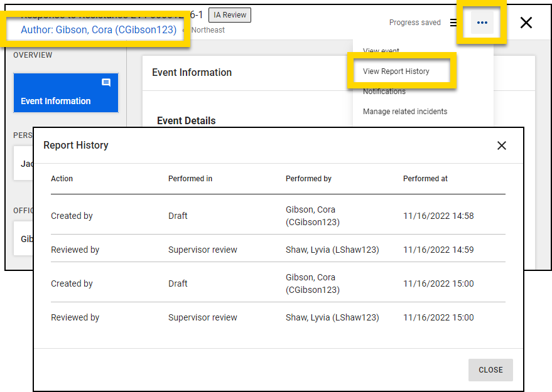The image size is (552, 392).
Task: Open the three-dot options menu
Action: [x=482, y=22]
